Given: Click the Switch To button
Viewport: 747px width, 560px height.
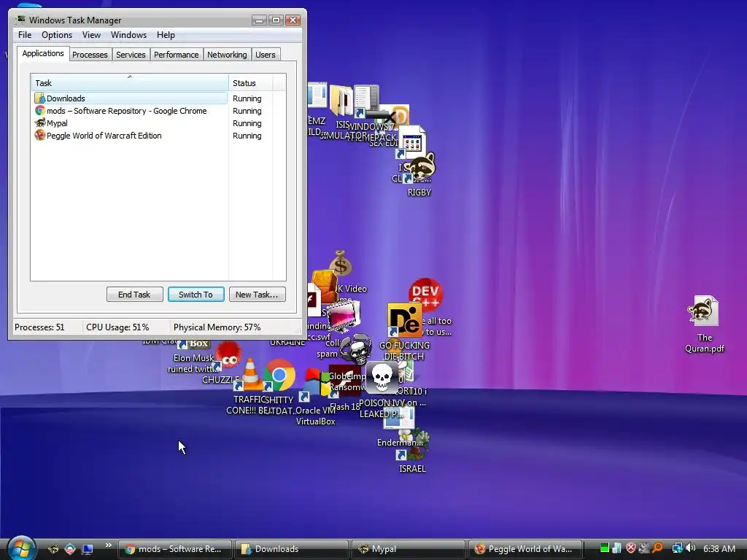Looking at the screenshot, I should tap(196, 295).
